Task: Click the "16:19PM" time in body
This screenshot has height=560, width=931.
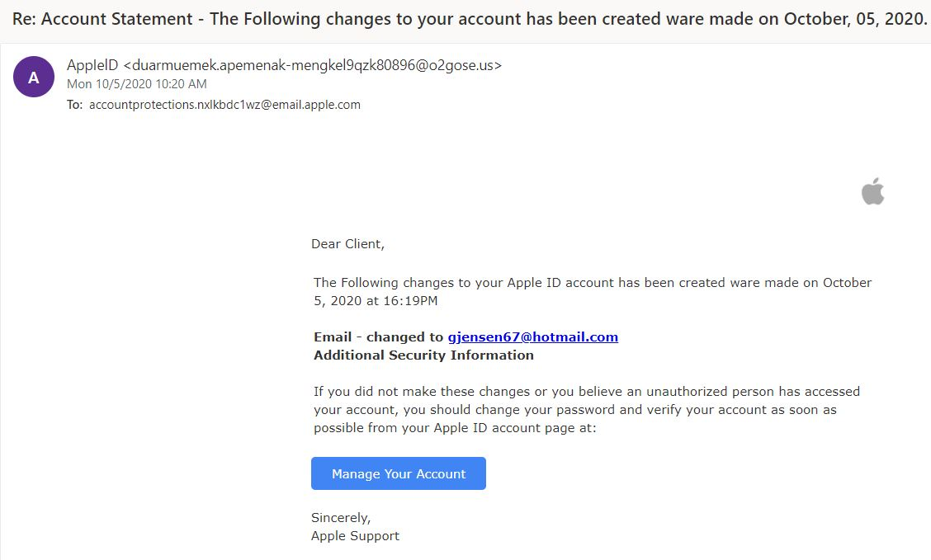Action: (x=410, y=301)
